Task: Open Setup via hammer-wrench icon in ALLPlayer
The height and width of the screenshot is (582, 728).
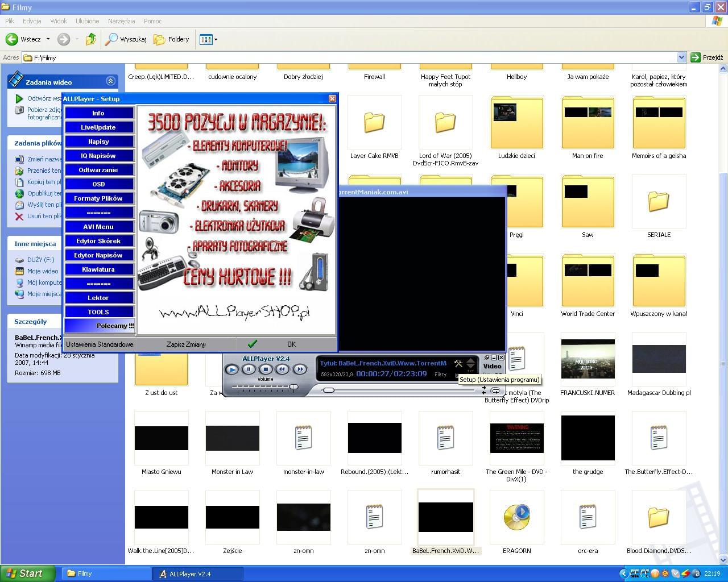Action: point(458,364)
